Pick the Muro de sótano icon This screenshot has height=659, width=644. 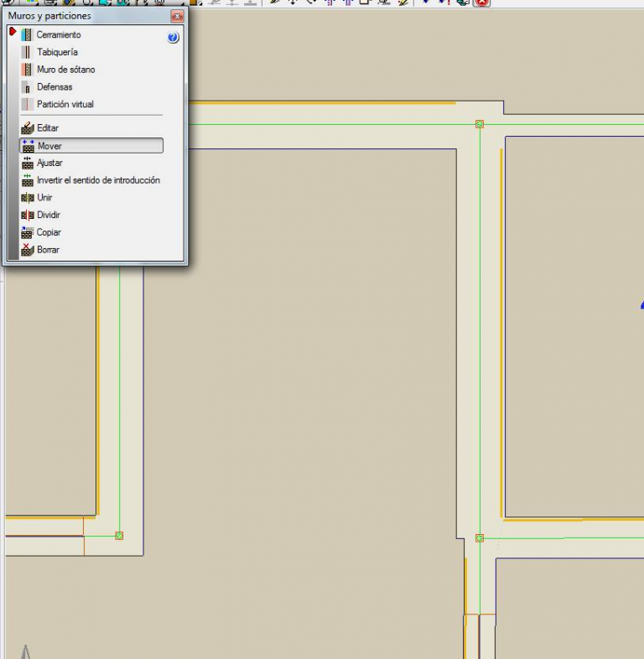(26, 70)
